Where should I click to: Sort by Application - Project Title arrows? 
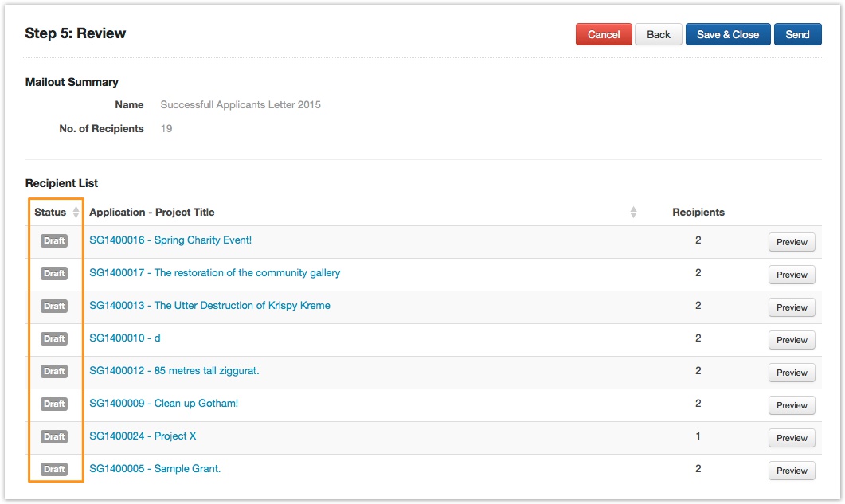[633, 213]
